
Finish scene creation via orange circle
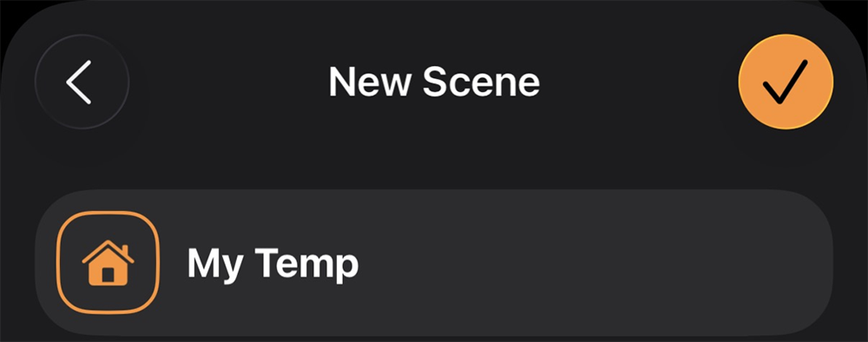786,82
